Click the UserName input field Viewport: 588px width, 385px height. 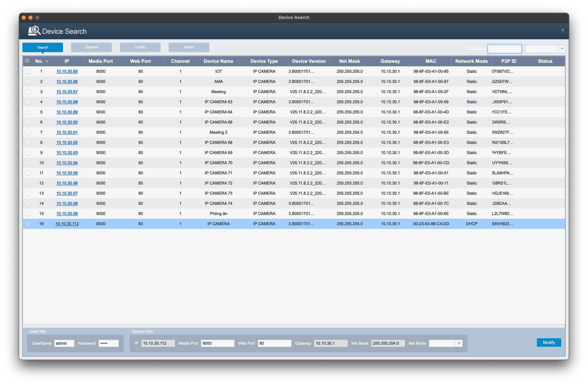click(64, 343)
